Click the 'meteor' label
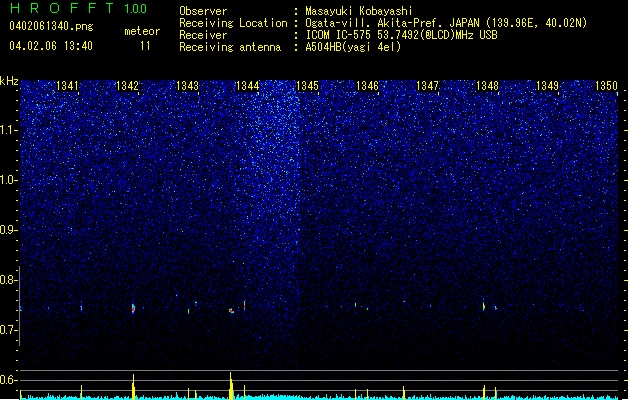 coord(142,31)
